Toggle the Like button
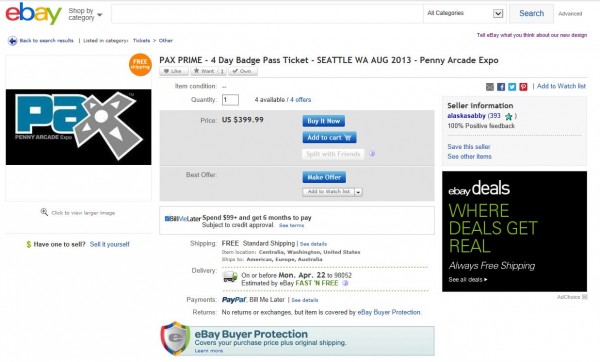This screenshot has height=362, width=600. point(174,71)
